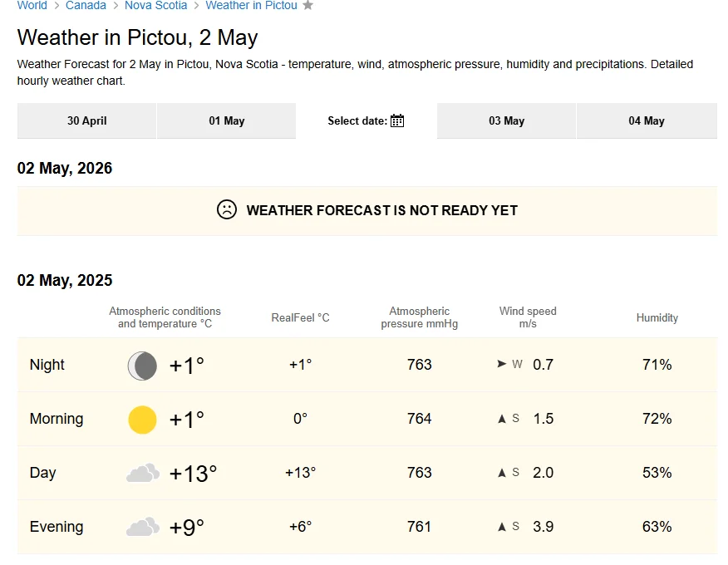Open the calendar icon next to Select date
The width and height of the screenshot is (728, 565).
(397, 121)
